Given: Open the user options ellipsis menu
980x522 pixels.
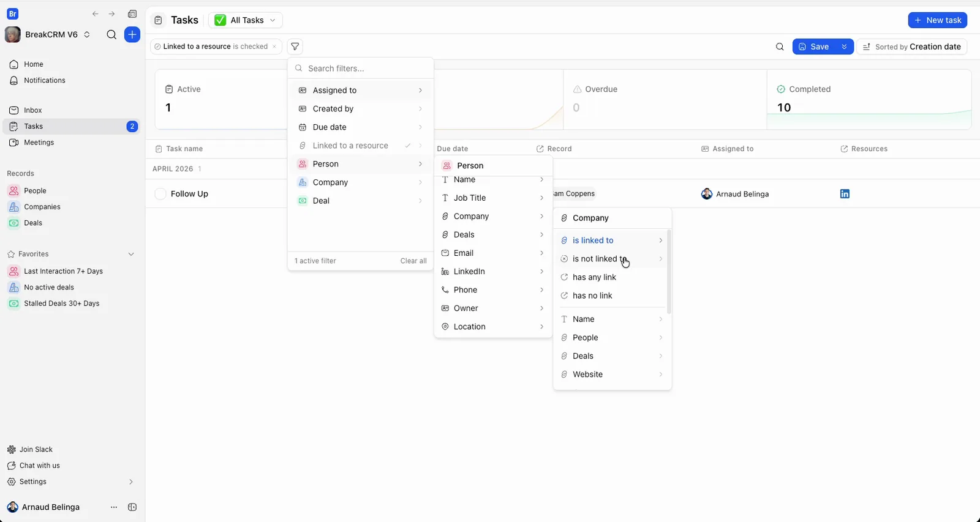Looking at the screenshot, I should point(114,507).
